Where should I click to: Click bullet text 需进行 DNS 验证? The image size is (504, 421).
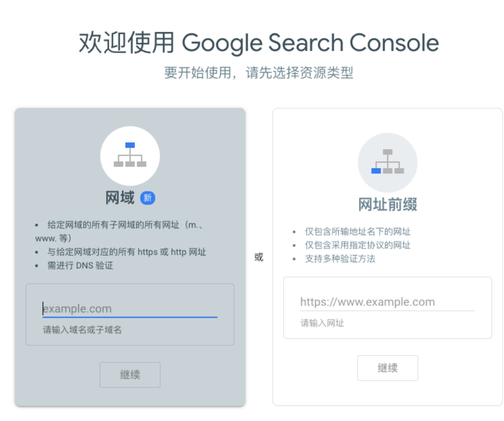click(80, 266)
